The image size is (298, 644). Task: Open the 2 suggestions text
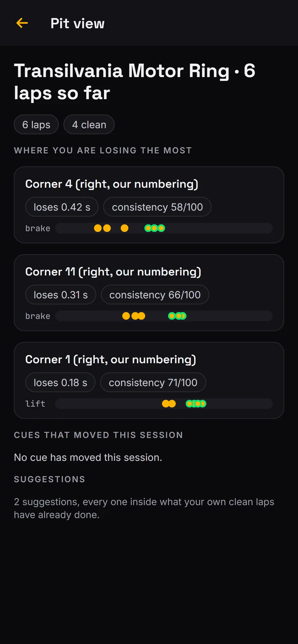[x=144, y=508]
